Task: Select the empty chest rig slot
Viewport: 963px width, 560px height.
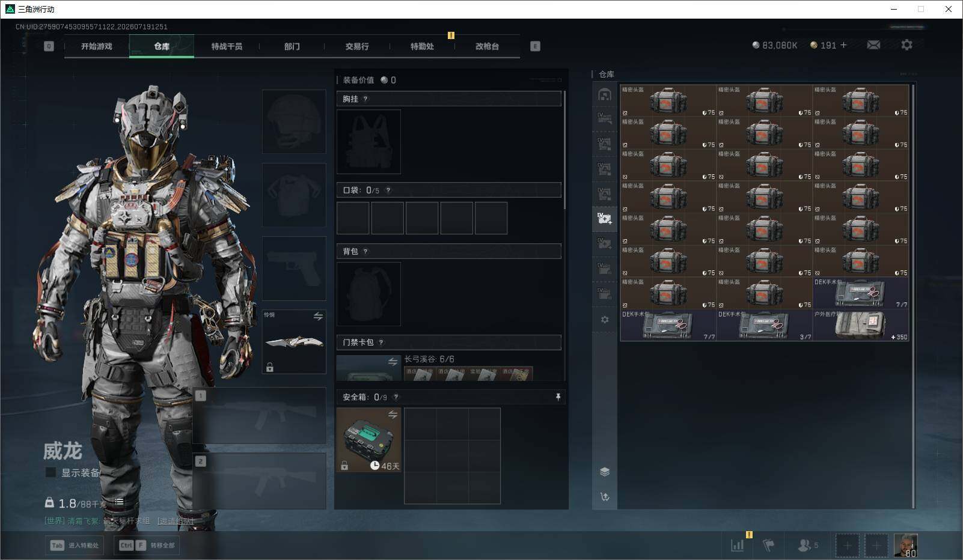Action: click(x=368, y=142)
